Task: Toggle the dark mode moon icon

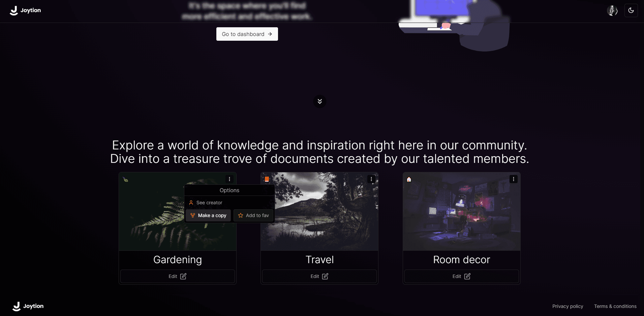Action: tap(631, 10)
